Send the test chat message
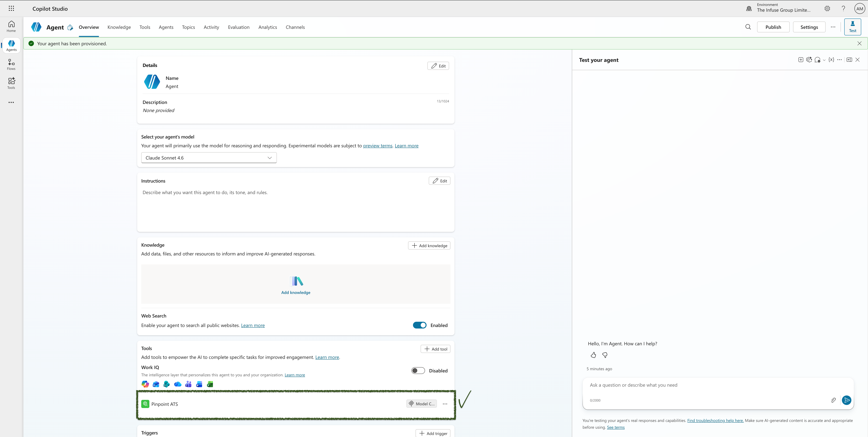868x437 pixels. pyautogui.click(x=846, y=400)
